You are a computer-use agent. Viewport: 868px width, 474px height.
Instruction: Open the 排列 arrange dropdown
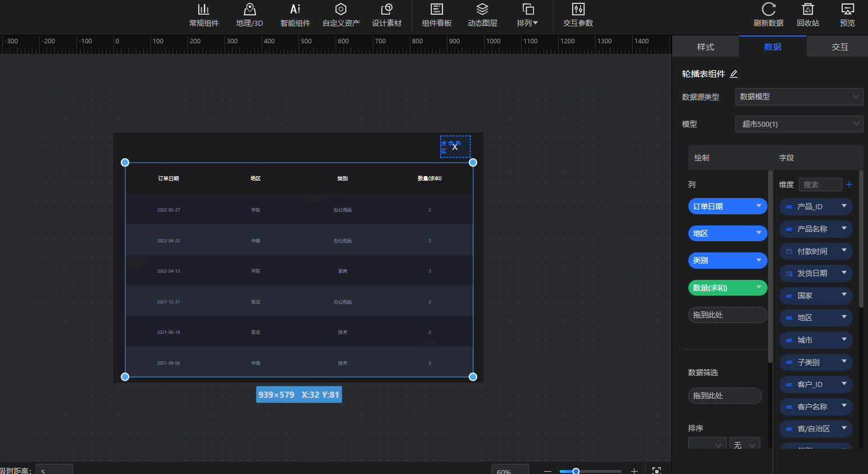tap(528, 15)
